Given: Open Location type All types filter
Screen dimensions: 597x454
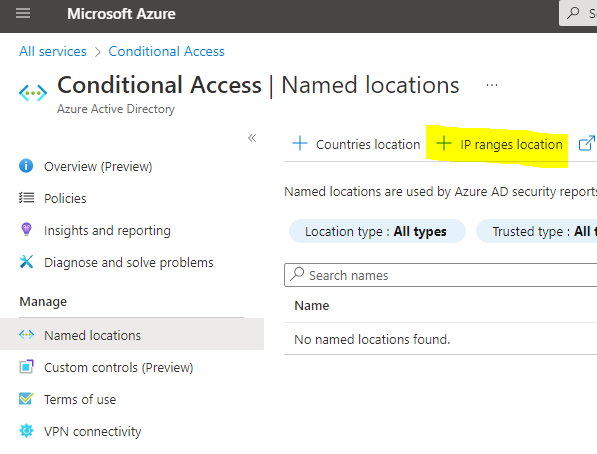Looking at the screenshot, I should [377, 231].
